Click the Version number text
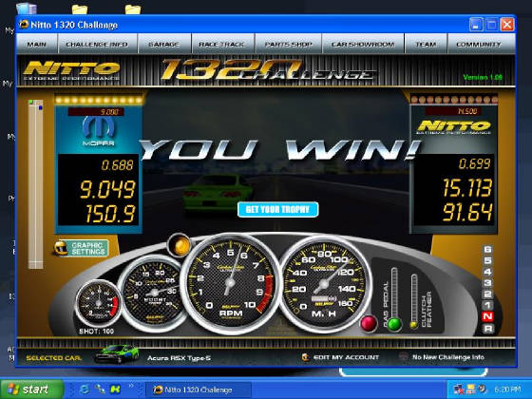This screenshot has width=532, height=399. [483, 77]
